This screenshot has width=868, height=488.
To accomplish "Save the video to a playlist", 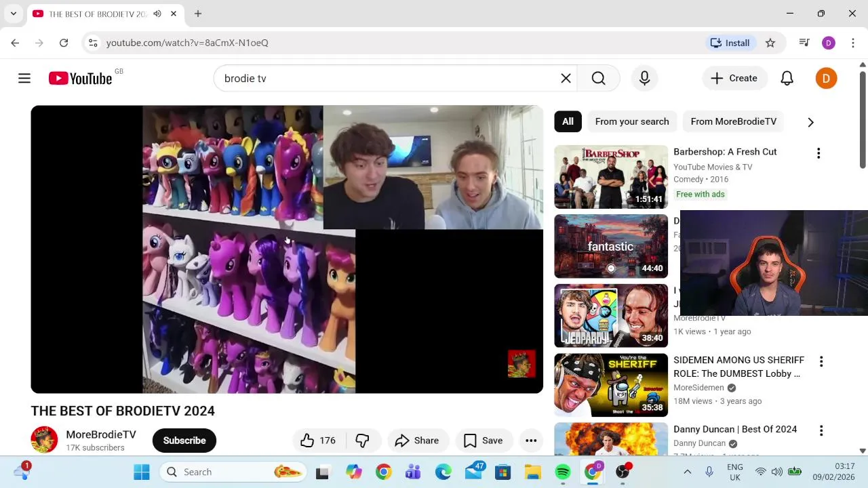I will 484,441.
